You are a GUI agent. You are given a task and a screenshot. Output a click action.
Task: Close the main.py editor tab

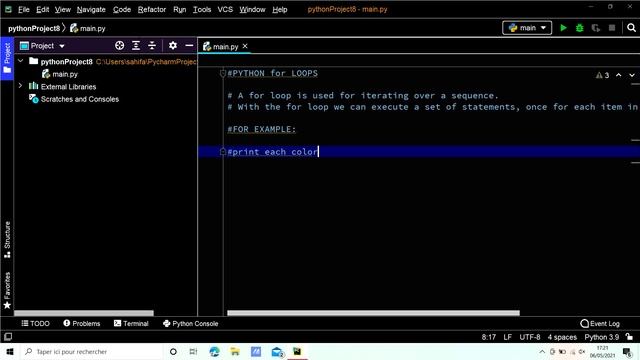pyautogui.click(x=245, y=46)
